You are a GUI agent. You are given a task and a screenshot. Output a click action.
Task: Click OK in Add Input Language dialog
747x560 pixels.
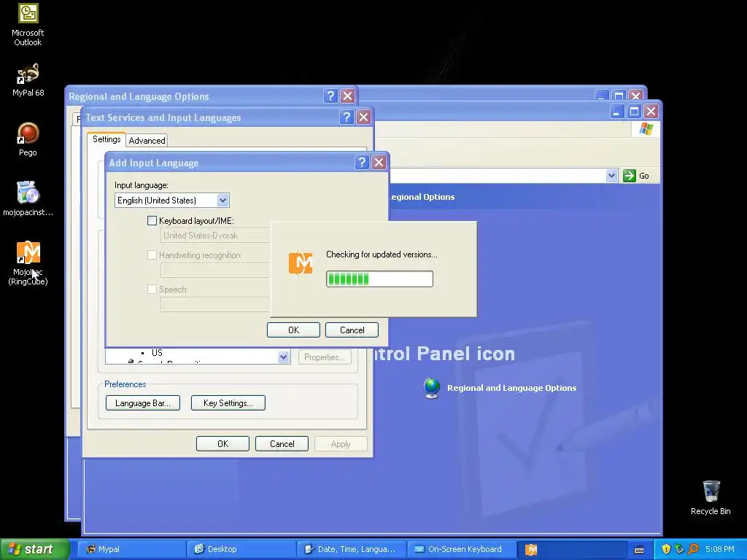[293, 330]
